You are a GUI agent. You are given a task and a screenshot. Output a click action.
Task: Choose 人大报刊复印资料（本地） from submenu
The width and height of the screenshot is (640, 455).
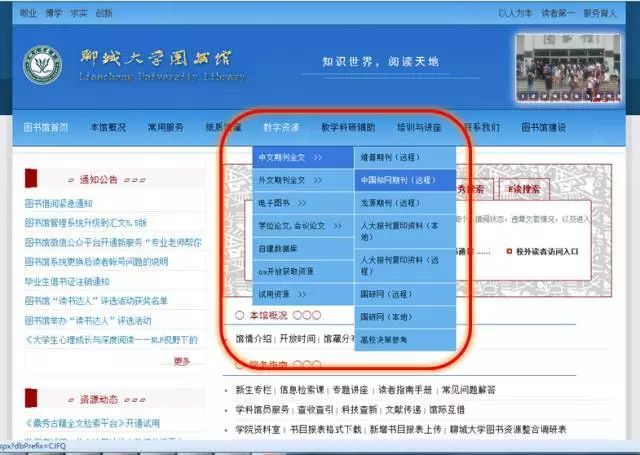point(405,231)
